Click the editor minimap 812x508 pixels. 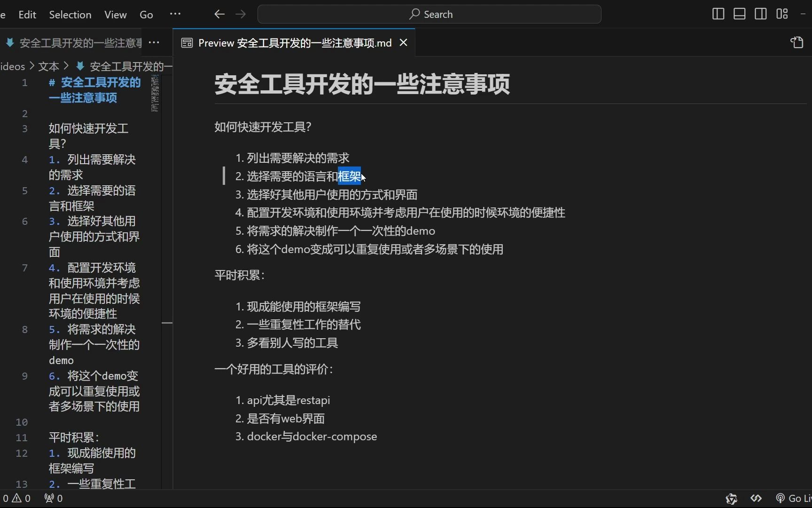pyautogui.click(x=155, y=94)
